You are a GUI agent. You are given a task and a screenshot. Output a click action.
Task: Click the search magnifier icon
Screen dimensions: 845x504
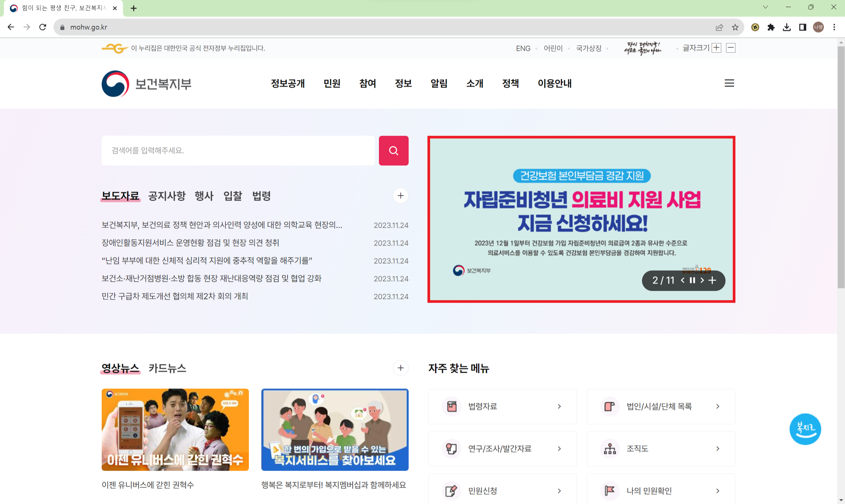(x=393, y=151)
